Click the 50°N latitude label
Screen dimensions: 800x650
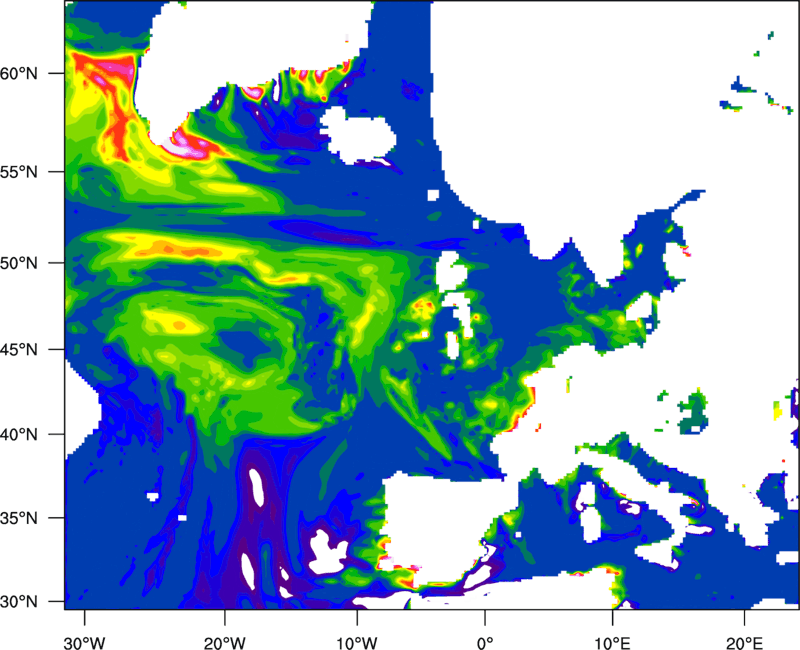click(x=19, y=263)
